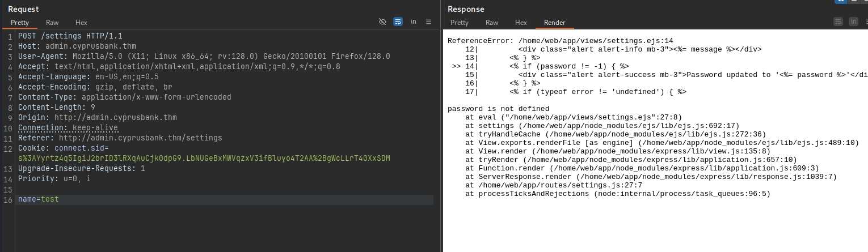This screenshot has width=868, height=252.
Task: Click the 'at eval' stack trace line
Action: 574,117
